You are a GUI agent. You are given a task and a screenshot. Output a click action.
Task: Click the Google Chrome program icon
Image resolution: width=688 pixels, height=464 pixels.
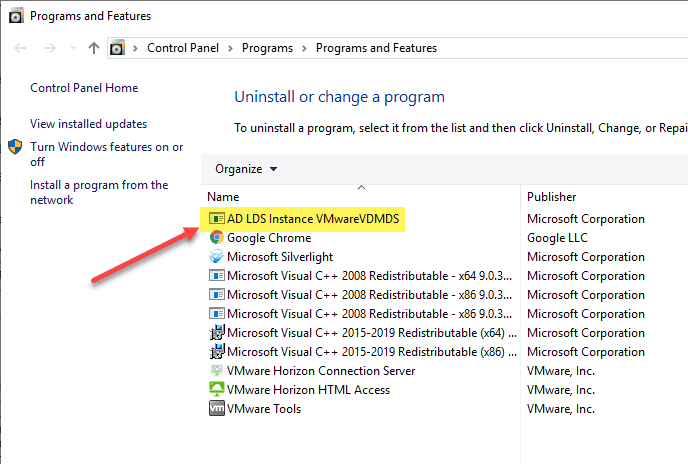coord(216,238)
